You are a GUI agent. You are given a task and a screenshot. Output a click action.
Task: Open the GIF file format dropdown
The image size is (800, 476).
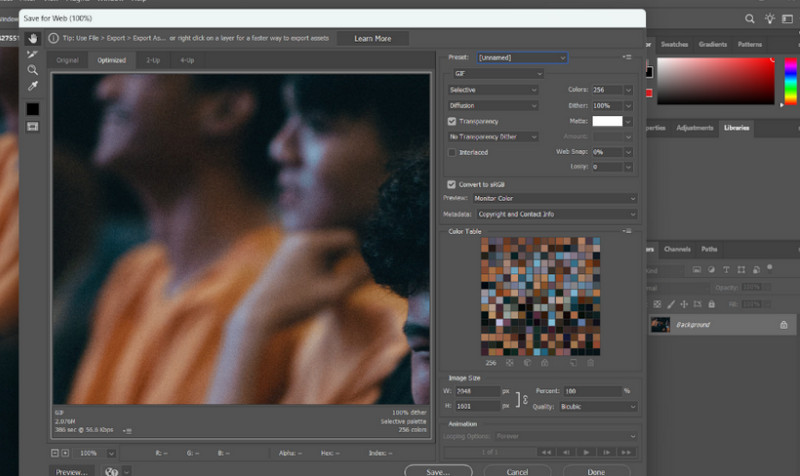[x=498, y=74]
